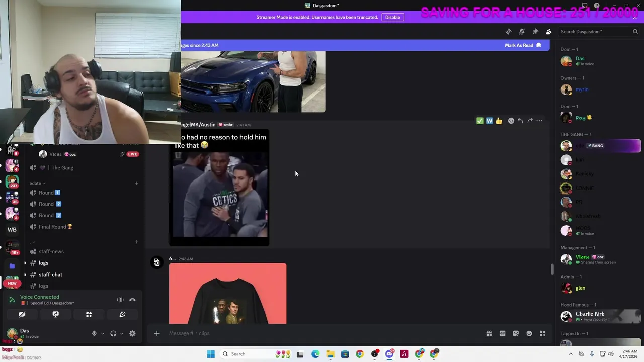Viewport: 644px width, 362px height.
Task: Join Round 3 voice channel
Action: pos(49,215)
